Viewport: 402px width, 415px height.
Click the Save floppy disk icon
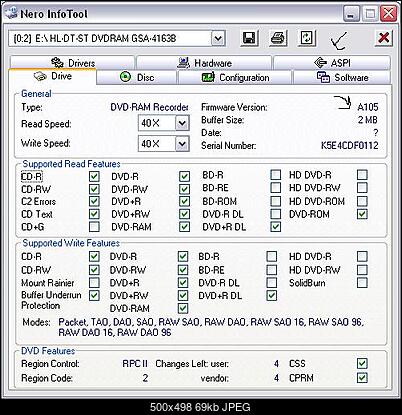point(249,38)
